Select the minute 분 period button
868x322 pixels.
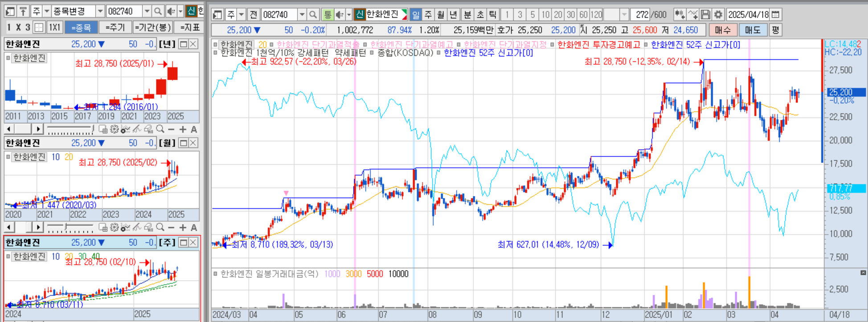(x=467, y=15)
